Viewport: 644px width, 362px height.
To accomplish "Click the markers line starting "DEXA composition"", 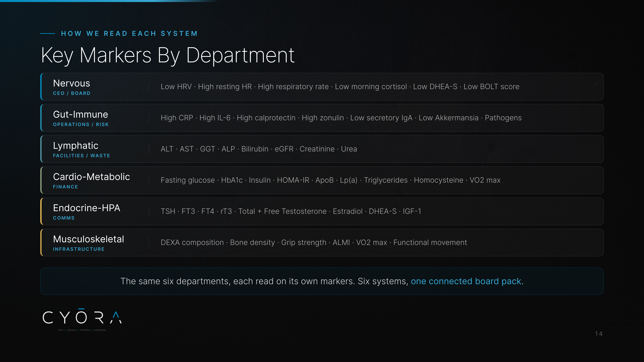I will point(314,243).
